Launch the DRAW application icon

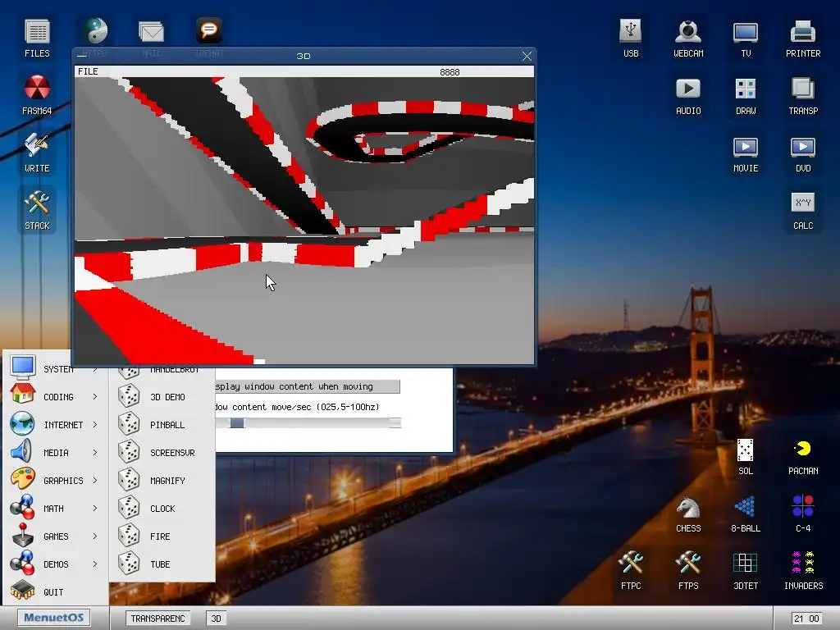pyautogui.click(x=745, y=95)
